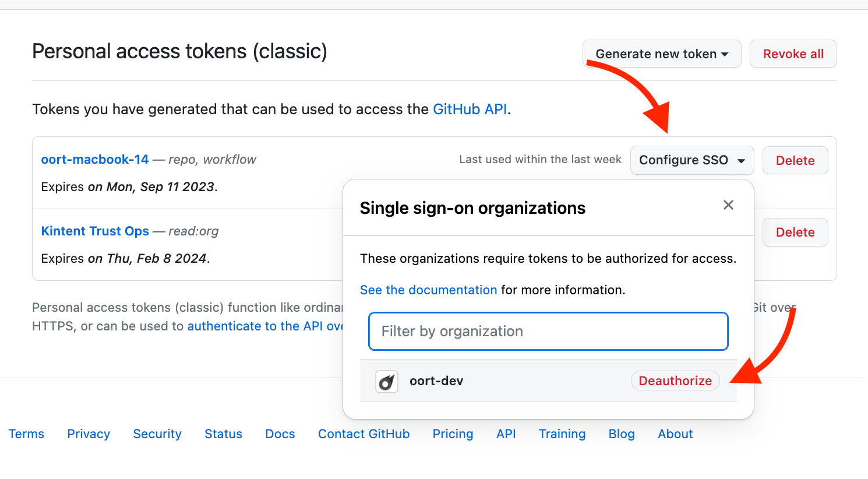Open the Generate new token dropdown

point(662,54)
